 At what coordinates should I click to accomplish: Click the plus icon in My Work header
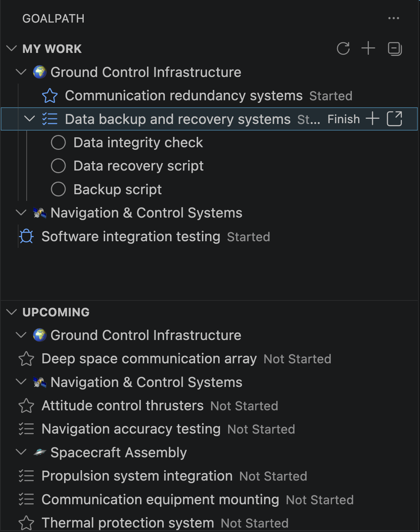pos(368,48)
